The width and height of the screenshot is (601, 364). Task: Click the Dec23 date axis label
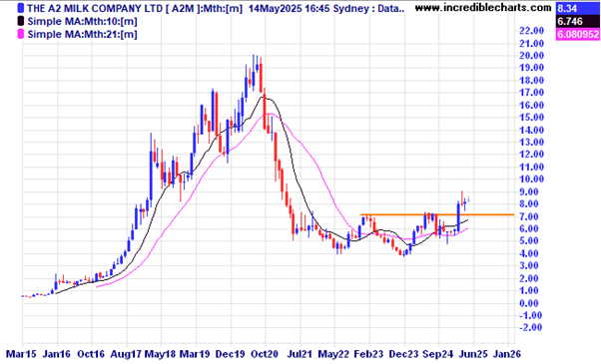click(403, 354)
